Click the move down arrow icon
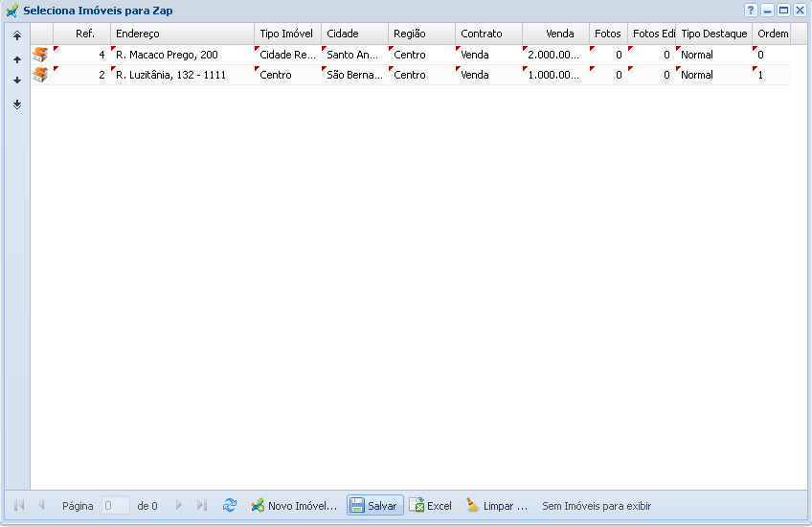 pyautogui.click(x=17, y=80)
